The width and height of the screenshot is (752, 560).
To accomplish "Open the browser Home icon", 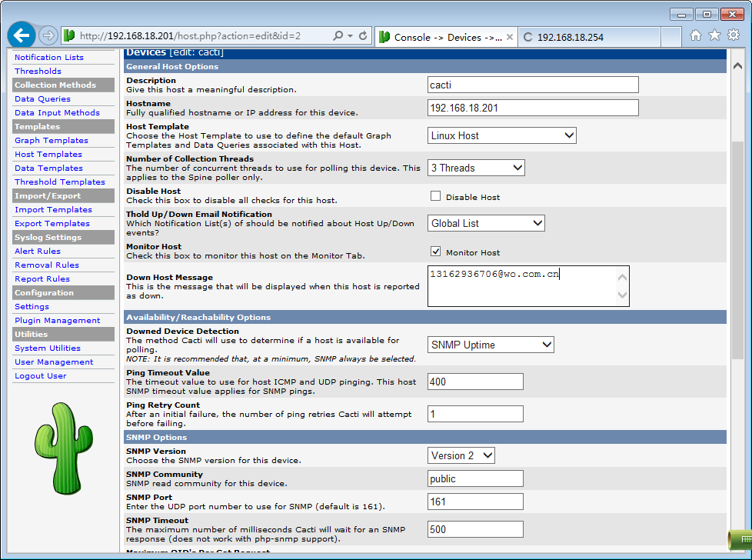I will pos(695,35).
